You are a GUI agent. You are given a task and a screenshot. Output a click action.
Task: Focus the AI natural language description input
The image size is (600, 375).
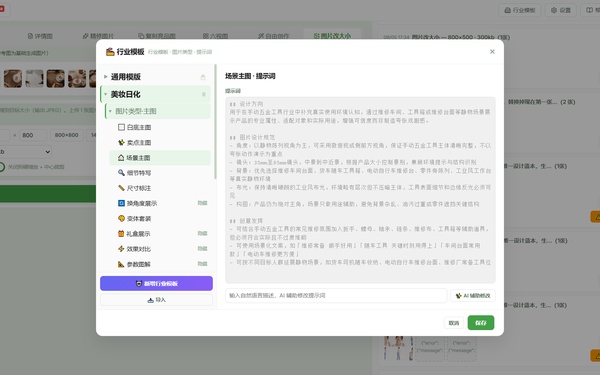coord(336,295)
